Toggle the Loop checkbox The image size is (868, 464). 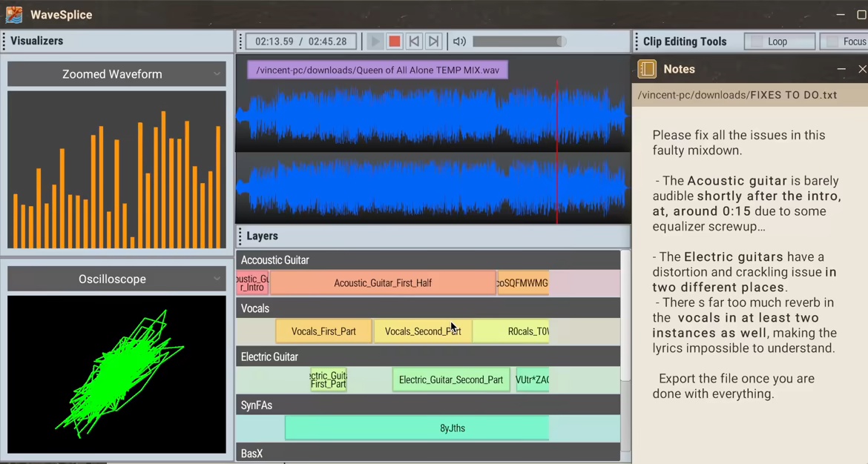(x=757, y=42)
